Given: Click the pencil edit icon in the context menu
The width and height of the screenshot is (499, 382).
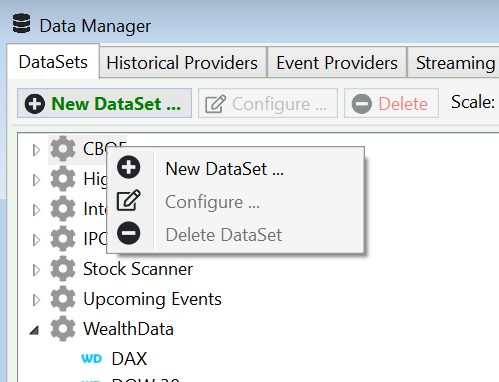Looking at the screenshot, I should (129, 200).
